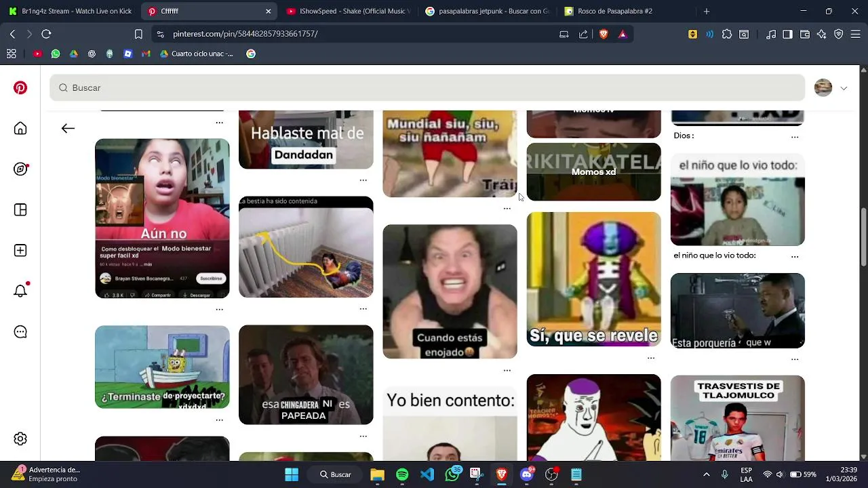Open more options under Sí, que se revele pin
868x488 pixels.
pos(650,358)
